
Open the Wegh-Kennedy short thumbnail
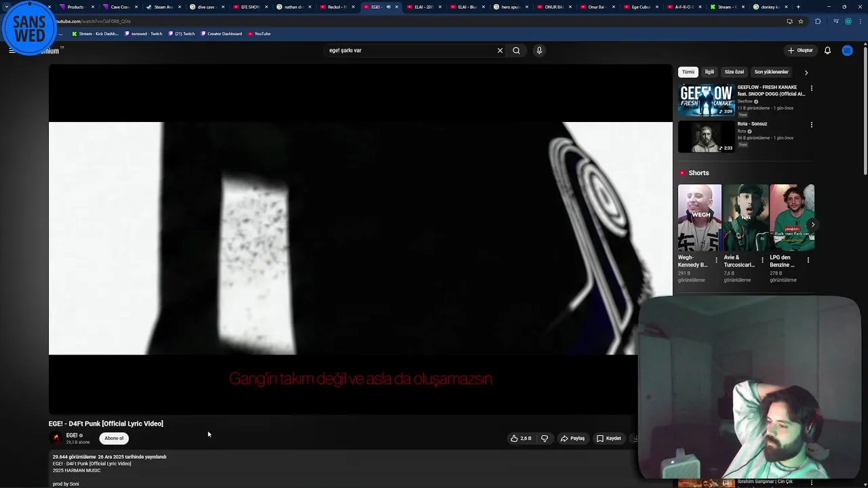point(699,218)
